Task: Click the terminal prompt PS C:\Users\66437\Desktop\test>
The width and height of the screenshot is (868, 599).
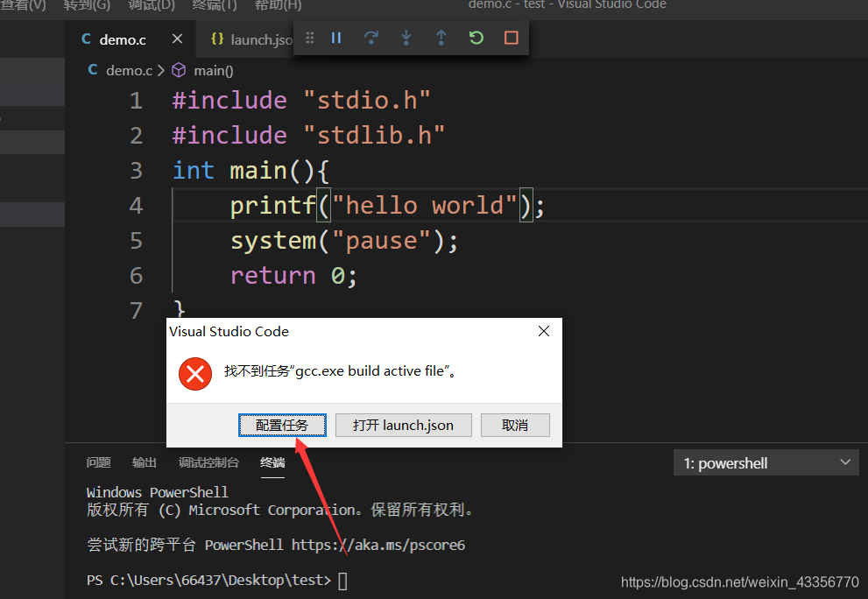Action: [208, 581]
